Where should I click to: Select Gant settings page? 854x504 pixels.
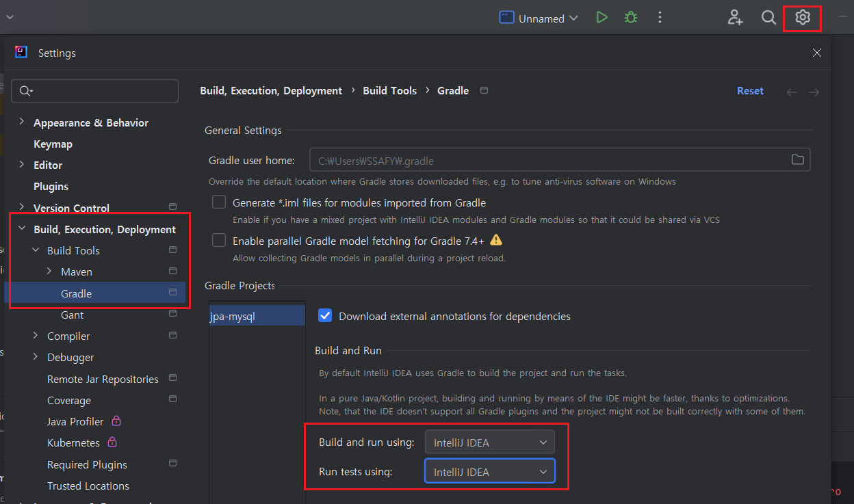click(72, 315)
